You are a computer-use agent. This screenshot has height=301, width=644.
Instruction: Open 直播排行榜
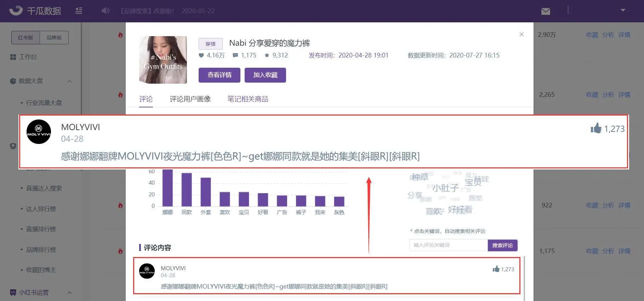point(41,229)
